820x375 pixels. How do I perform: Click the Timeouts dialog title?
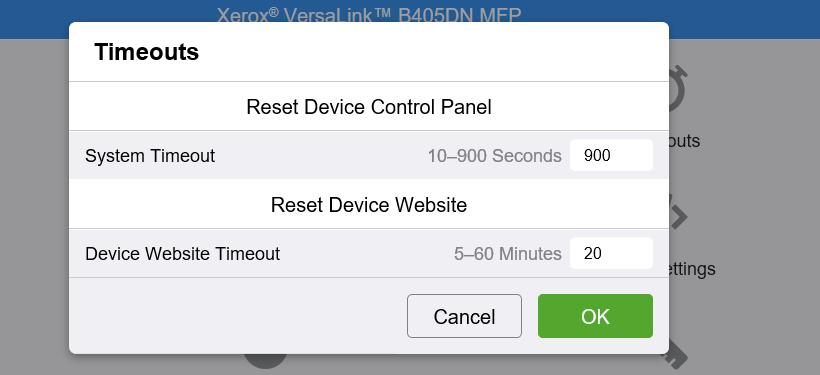tap(146, 52)
